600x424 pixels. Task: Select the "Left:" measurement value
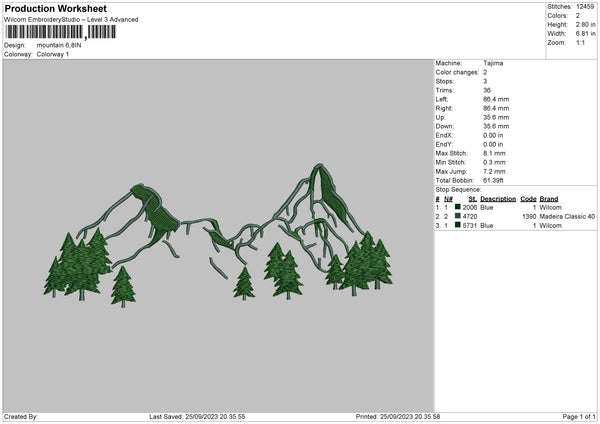[x=496, y=99]
